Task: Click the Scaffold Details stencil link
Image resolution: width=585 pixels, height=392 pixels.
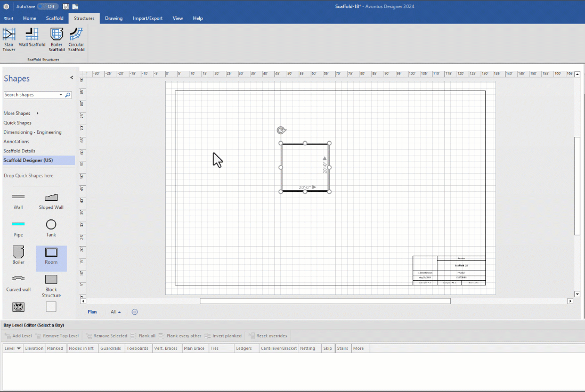Action: point(19,151)
